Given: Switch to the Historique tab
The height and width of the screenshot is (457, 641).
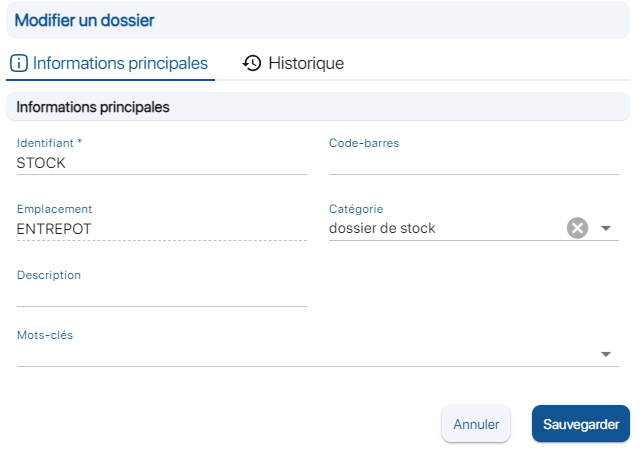Looking at the screenshot, I should tap(294, 63).
